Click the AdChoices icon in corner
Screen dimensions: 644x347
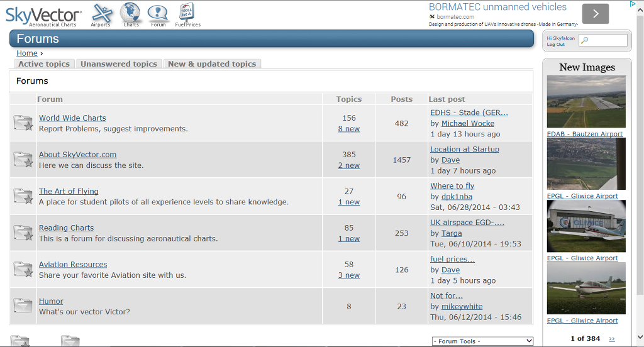coord(633,4)
